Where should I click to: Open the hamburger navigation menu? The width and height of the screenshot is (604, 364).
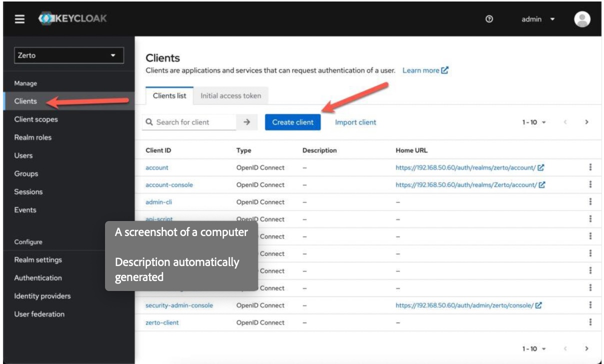click(x=19, y=19)
